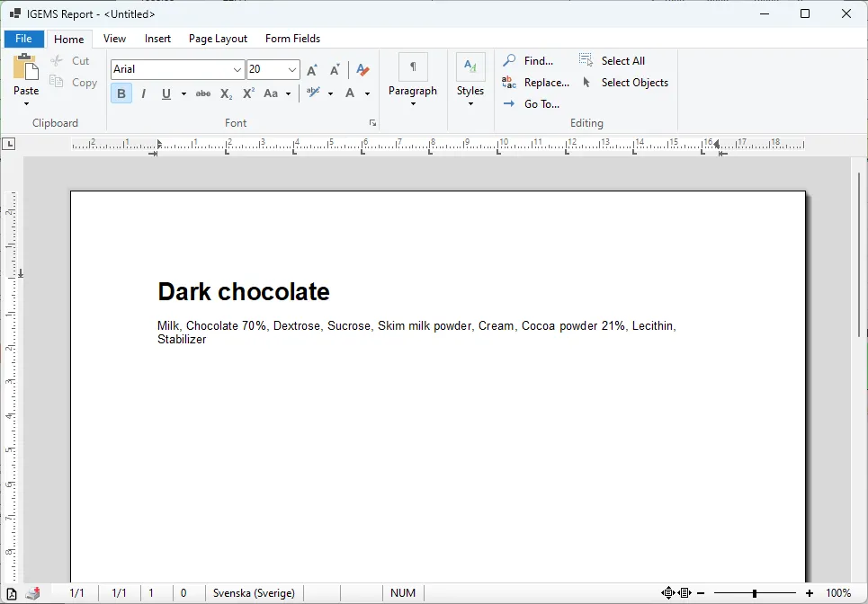This screenshot has height=604, width=868.
Task: Click the 100% zoom level text
Action: [838, 593]
